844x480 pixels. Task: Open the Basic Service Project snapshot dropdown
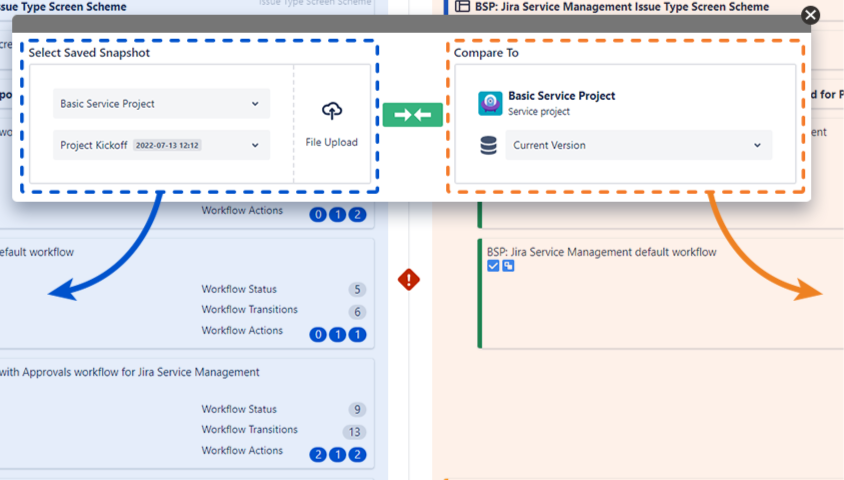pos(161,104)
